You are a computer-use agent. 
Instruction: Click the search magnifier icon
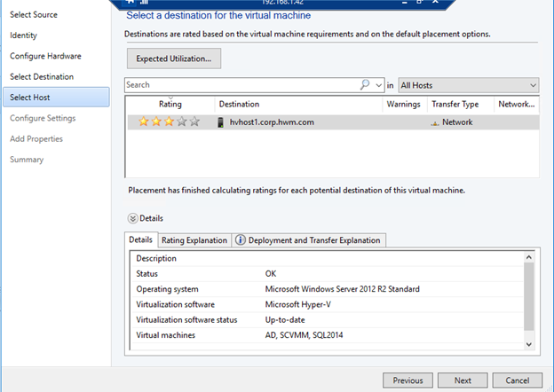[x=365, y=84]
